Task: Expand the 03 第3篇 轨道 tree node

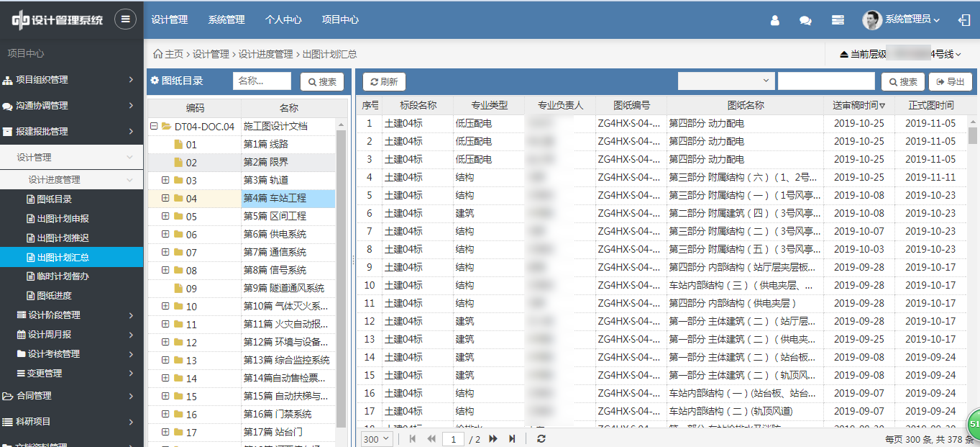Action: click(165, 180)
